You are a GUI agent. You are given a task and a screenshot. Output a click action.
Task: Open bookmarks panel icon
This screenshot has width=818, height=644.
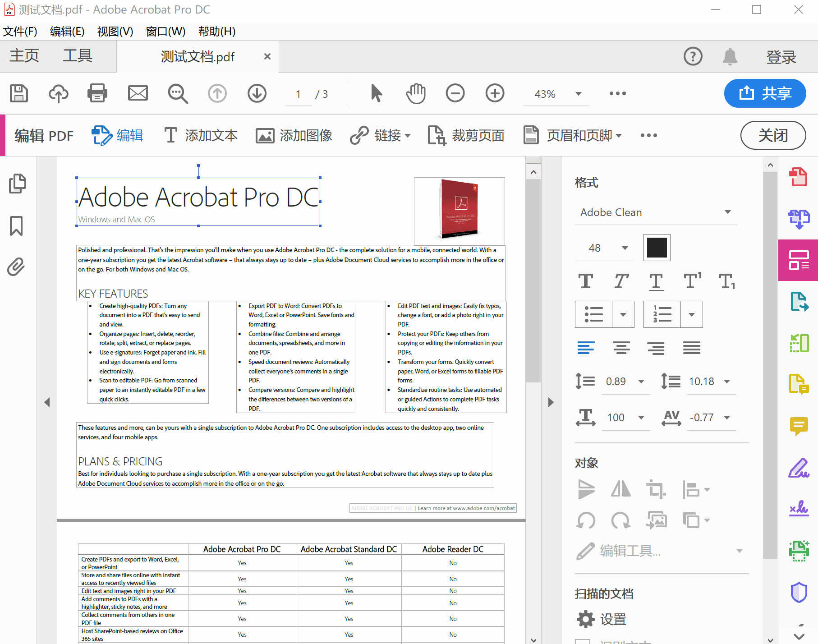pyautogui.click(x=16, y=225)
